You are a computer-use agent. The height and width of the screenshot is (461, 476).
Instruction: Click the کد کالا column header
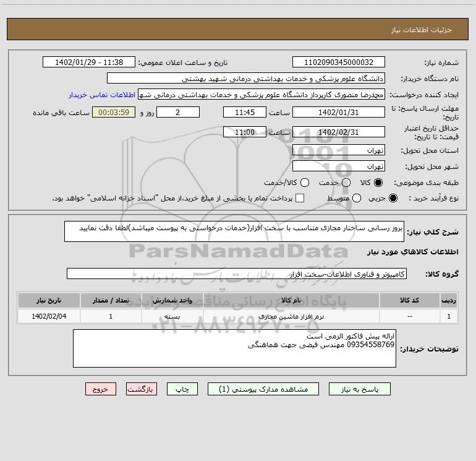click(x=410, y=300)
